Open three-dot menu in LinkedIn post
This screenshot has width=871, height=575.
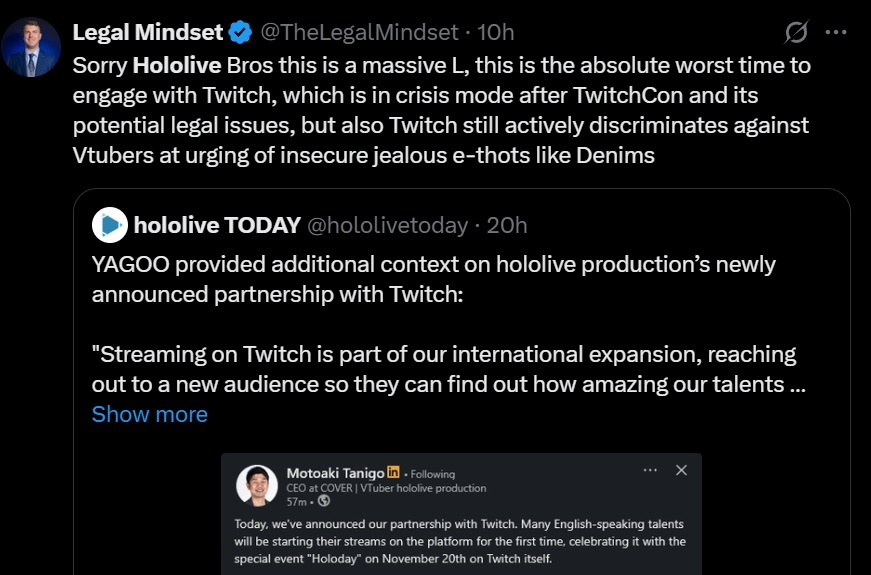(x=650, y=470)
